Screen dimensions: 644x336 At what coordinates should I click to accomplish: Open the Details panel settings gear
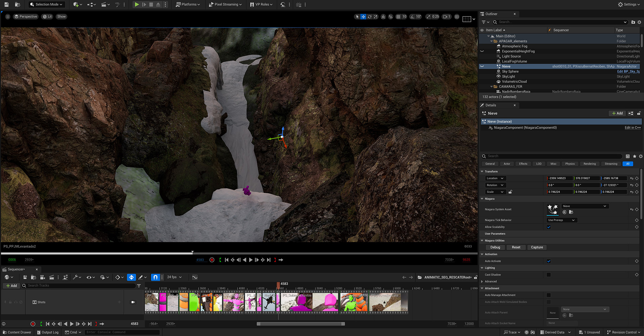tap(641, 156)
